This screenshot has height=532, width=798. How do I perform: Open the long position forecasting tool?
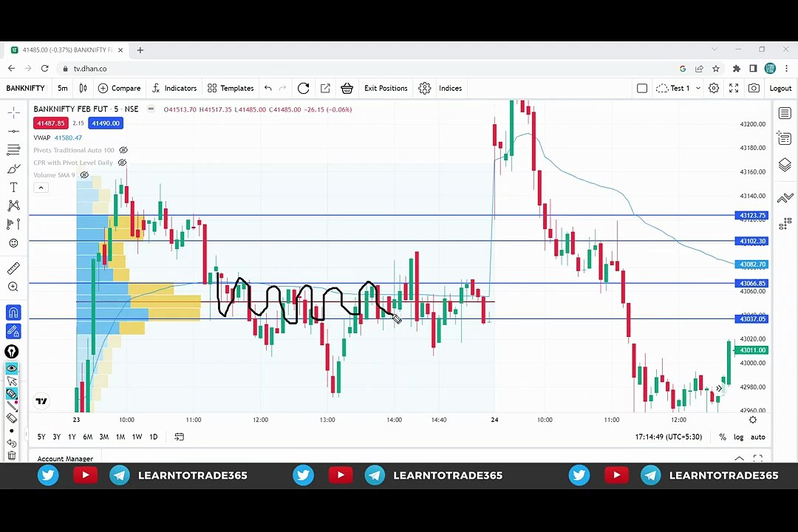tap(14, 224)
